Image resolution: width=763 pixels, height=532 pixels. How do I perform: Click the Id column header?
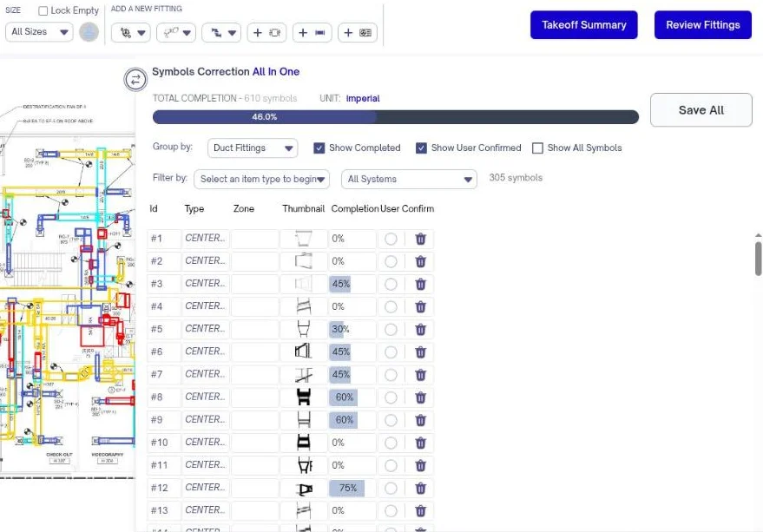click(x=154, y=209)
